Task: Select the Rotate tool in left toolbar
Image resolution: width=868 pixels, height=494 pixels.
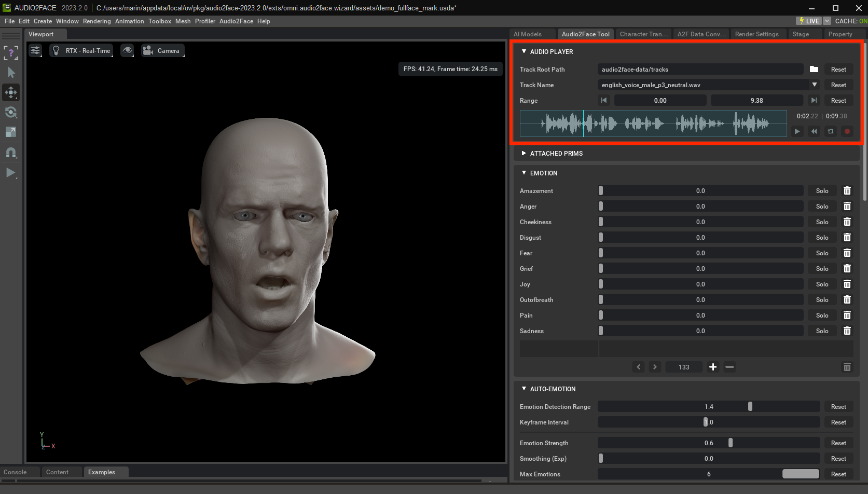Action: point(11,112)
